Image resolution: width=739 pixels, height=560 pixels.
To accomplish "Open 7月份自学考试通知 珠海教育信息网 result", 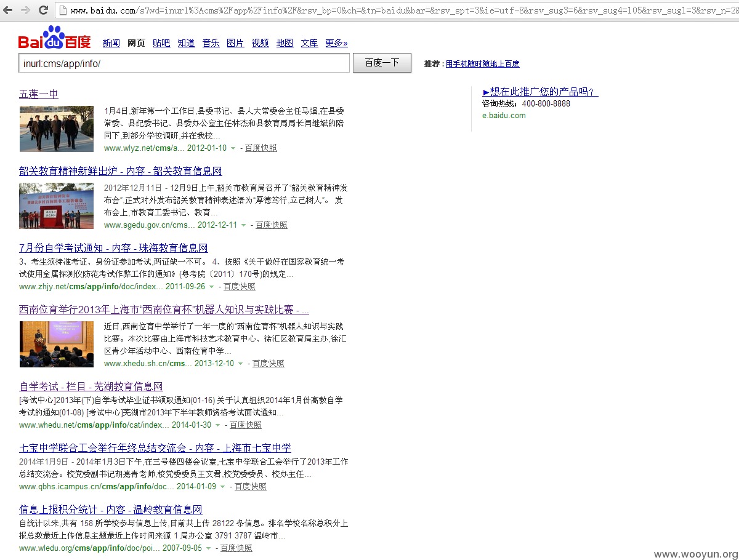I will (113, 248).
